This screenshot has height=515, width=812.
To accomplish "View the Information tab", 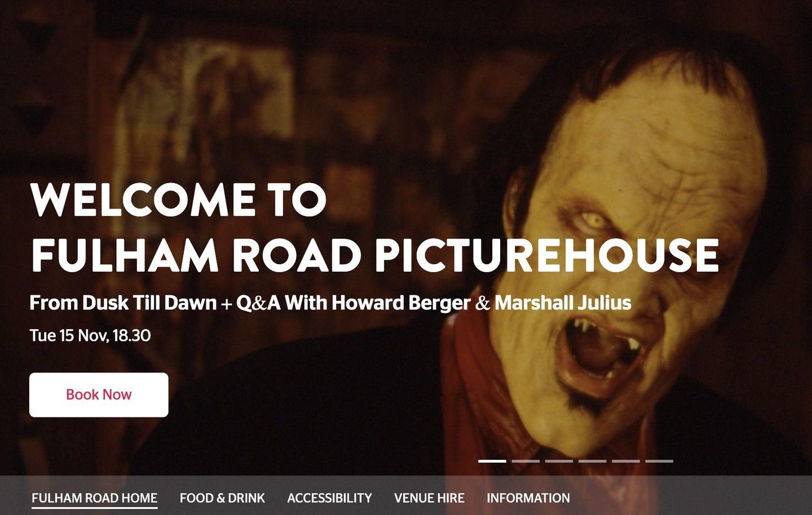I will [528, 498].
